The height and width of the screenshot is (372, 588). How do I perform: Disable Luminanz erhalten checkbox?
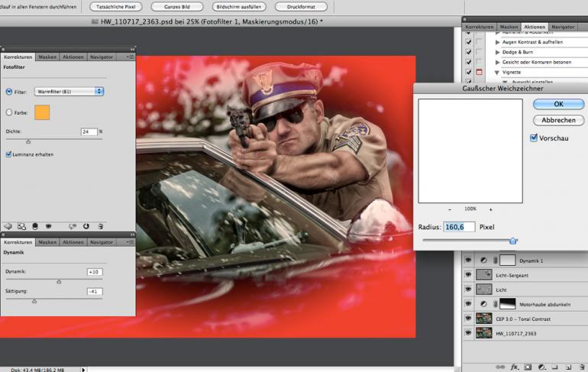[x=8, y=154]
